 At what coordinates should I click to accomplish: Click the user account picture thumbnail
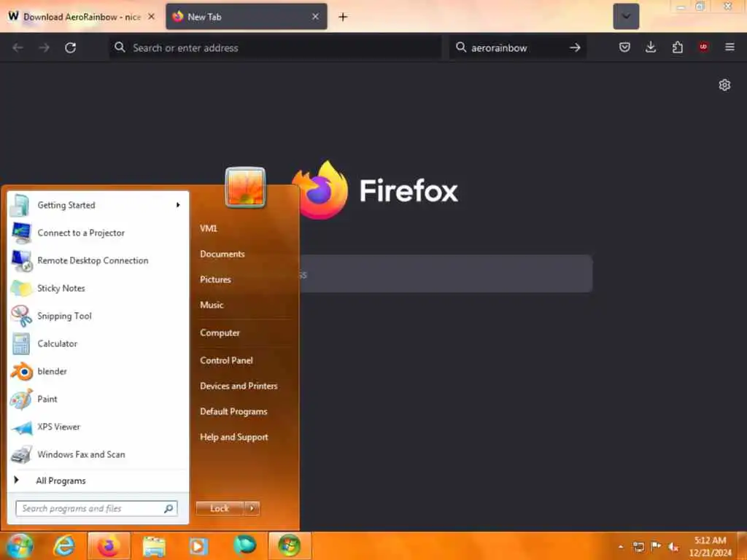(245, 187)
